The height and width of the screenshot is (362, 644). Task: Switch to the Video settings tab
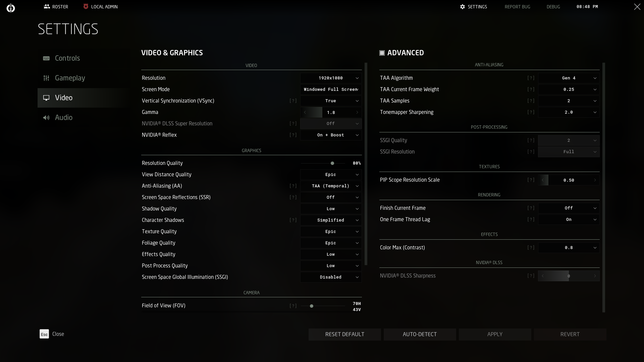click(x=64, y=98)
